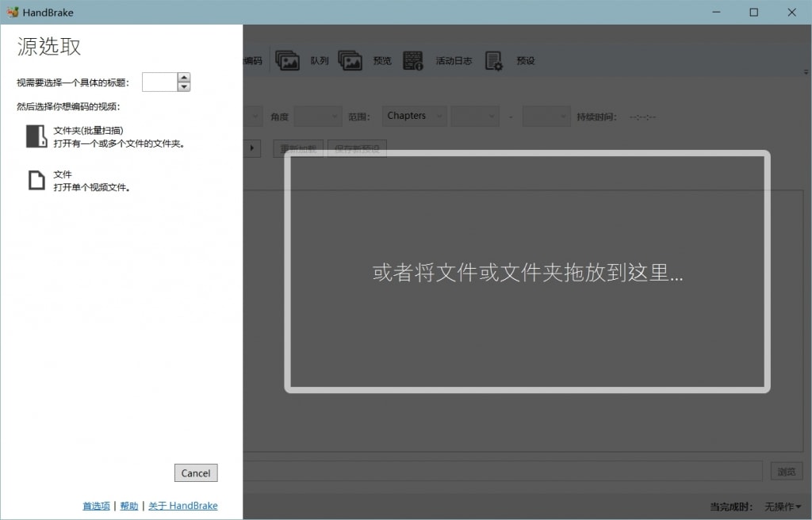Click into the specific title number field
This screenshot has width=812, height=520.
(x=160, y=82)
